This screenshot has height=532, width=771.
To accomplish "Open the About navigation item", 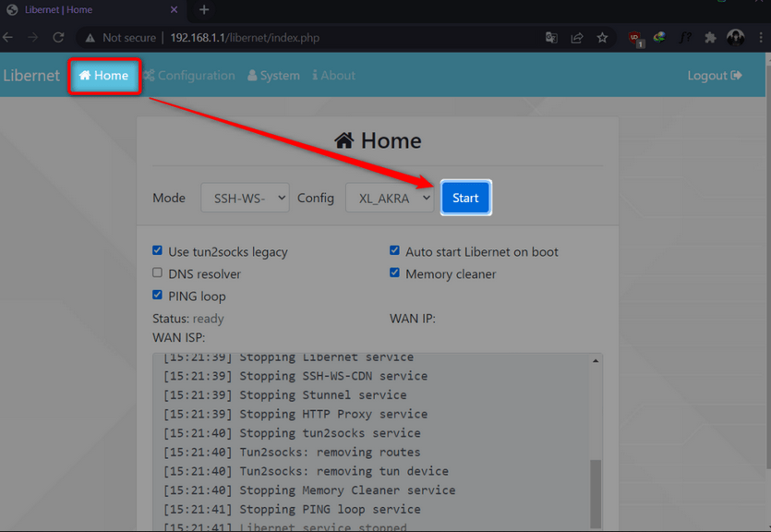I will pos(334,75).
